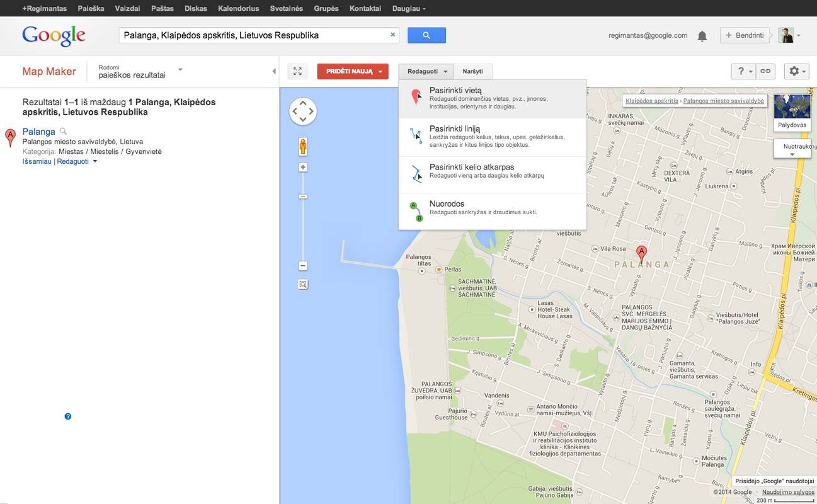Switch to the Naršyti tab
The width and height of the screenshot is (817, 504).
472,71
